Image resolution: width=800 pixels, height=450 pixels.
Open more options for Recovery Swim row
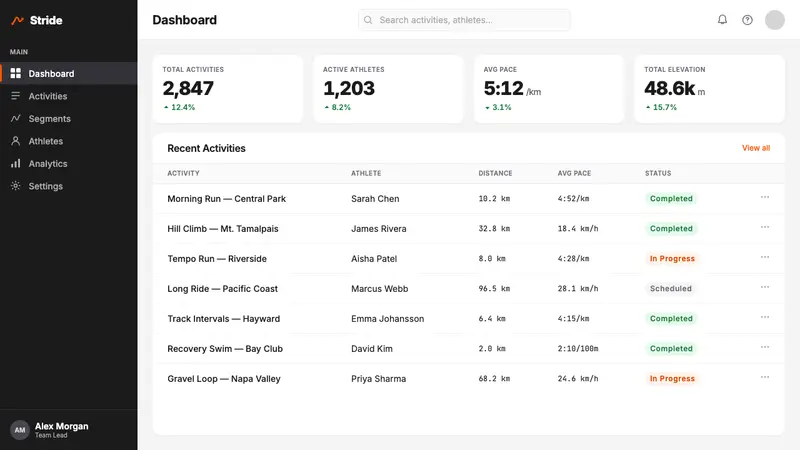pos(765,347)
